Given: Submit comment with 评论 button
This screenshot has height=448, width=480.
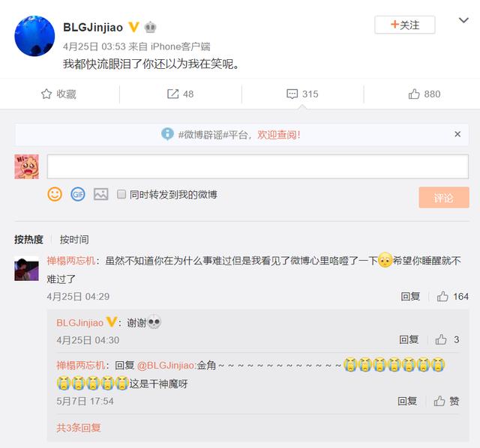Looking at the screenshot, I should (444, 198).
